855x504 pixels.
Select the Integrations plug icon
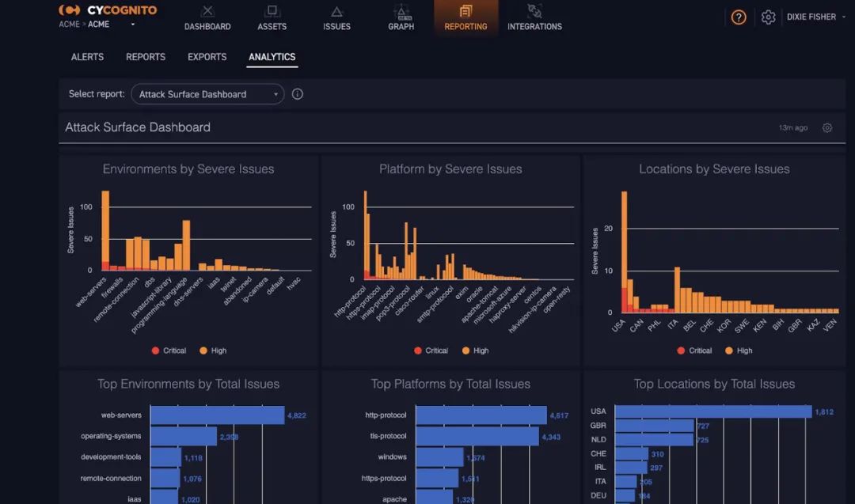tap(534, 12)
